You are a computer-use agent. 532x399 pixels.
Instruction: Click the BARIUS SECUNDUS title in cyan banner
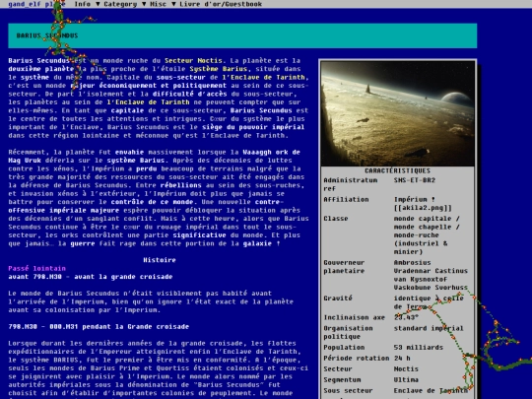tap(47, 35)
